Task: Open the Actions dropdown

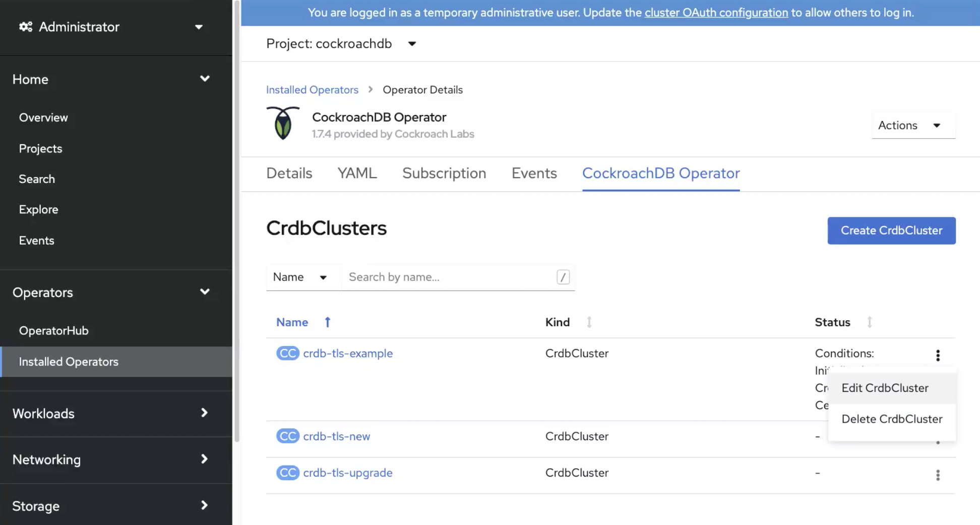Action: (913, 125)
